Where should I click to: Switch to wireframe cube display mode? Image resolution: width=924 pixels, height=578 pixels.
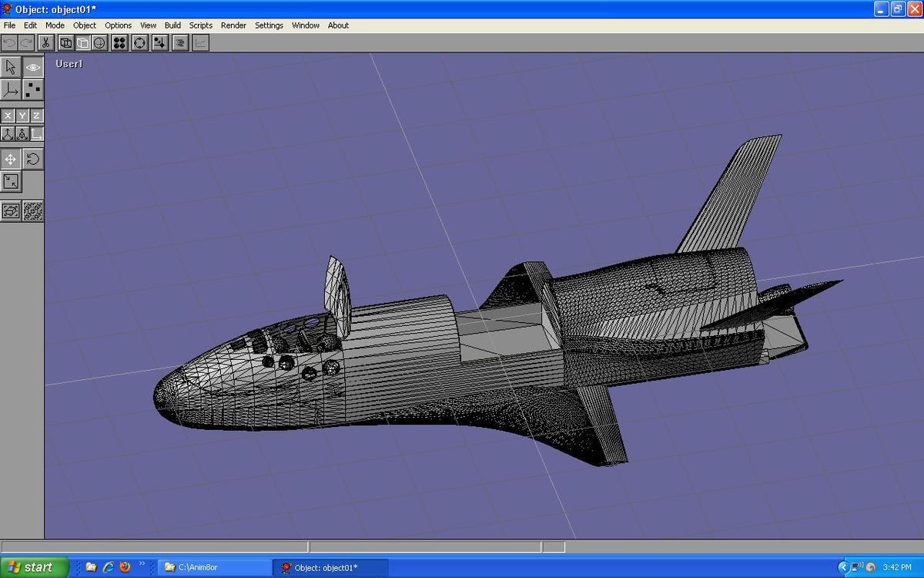(x=65, y=43)
